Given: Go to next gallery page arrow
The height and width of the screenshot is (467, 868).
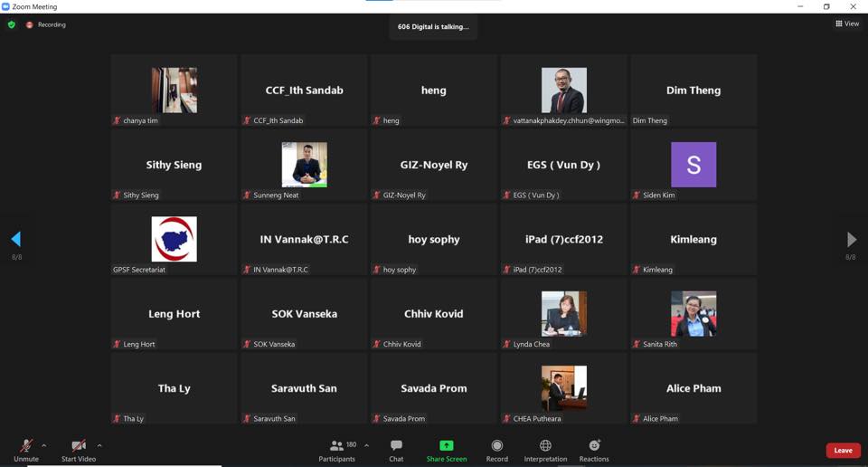Looking at the screenshot, I should coord(851,239).
